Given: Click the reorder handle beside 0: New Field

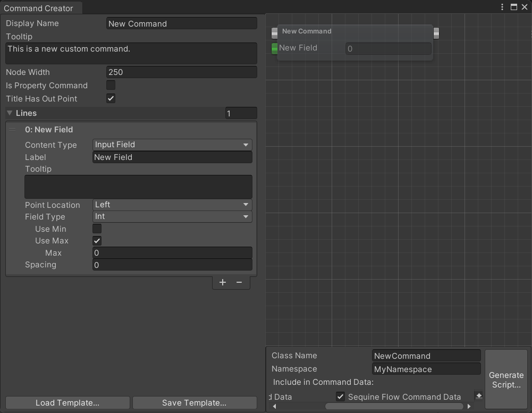Looking at the screenshot, I should coord(12,129).
